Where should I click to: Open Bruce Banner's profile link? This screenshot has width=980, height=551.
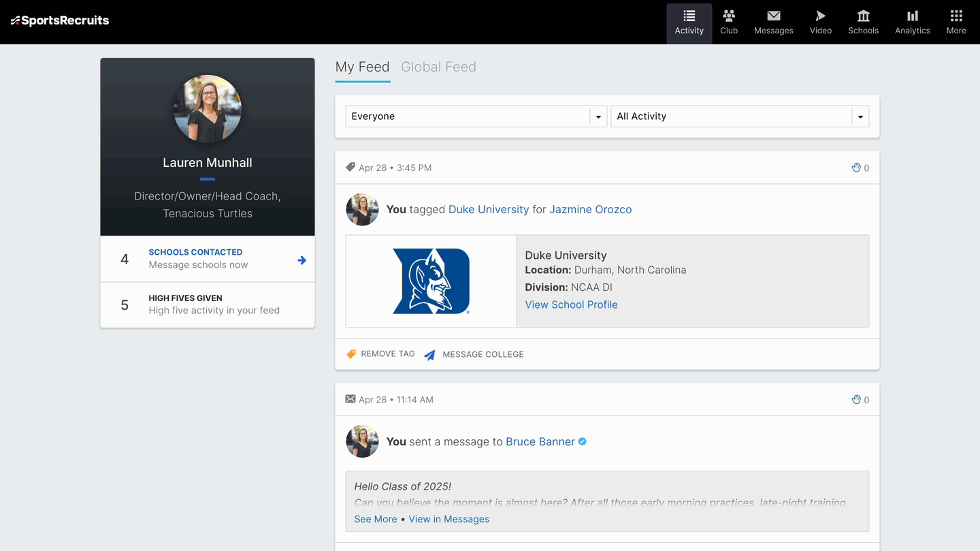[540, 442]
